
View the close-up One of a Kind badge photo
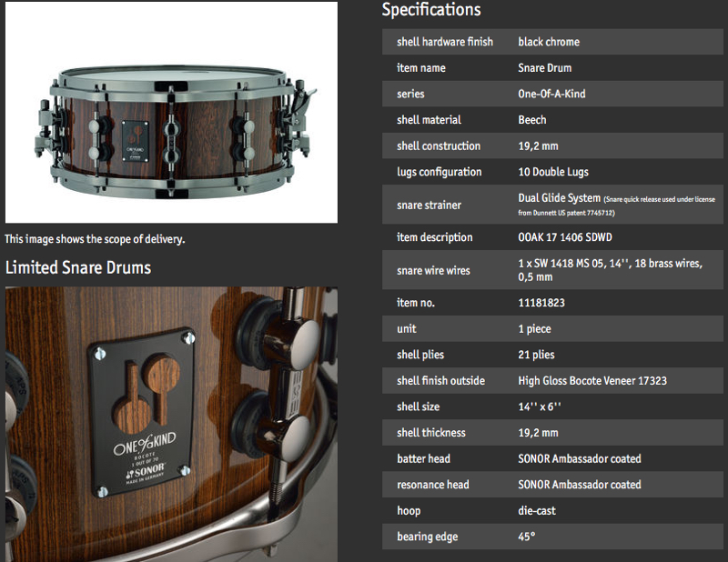click(171, 424)
